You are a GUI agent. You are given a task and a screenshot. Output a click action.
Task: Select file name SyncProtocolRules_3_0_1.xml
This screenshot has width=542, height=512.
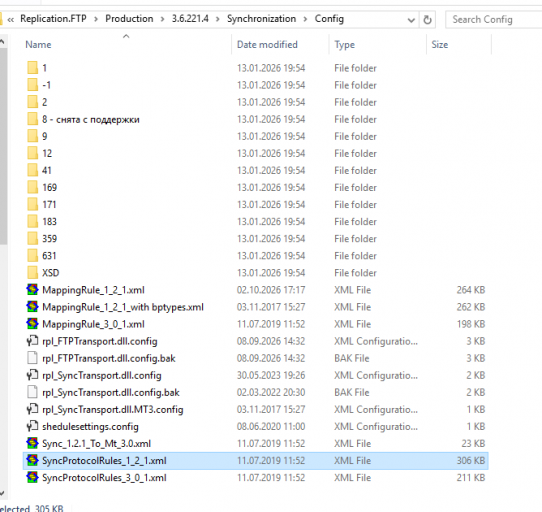point(104,477)
